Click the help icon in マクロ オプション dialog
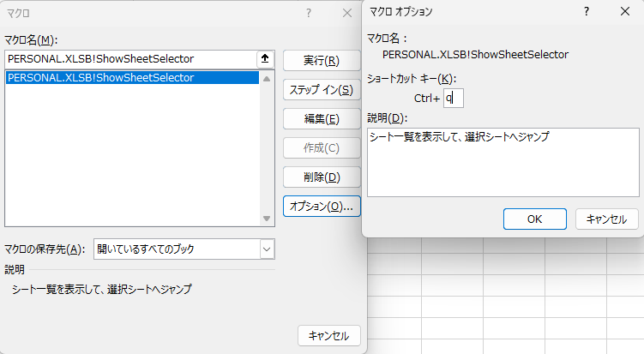 coord(587,12)
